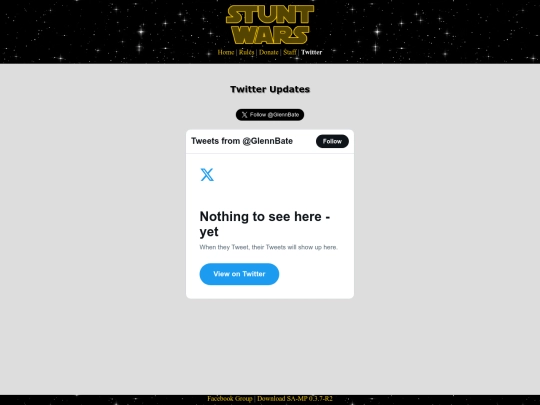Click the Tweets from @GlennBate header text
The image size is (540, 405).
click(242, 141)
